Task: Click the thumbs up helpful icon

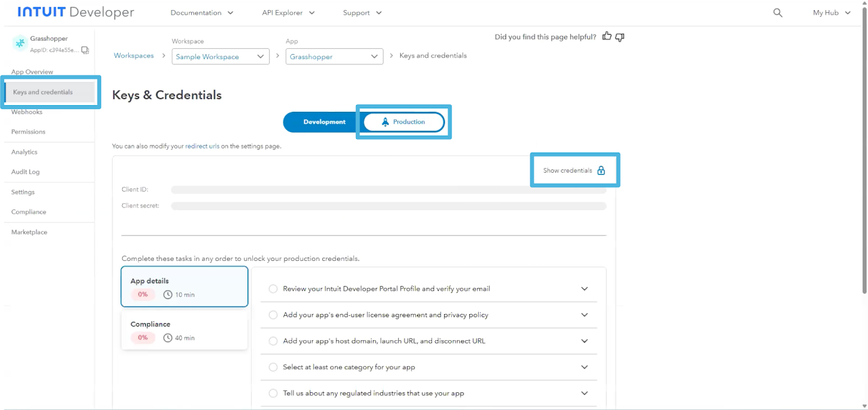Action: pos(607,37)
